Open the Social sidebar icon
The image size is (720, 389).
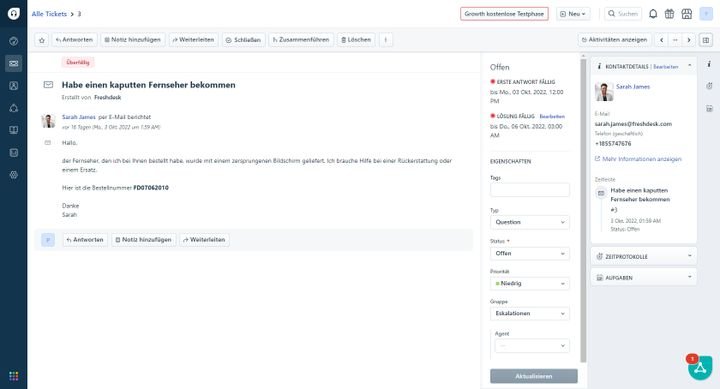[14, 108]
